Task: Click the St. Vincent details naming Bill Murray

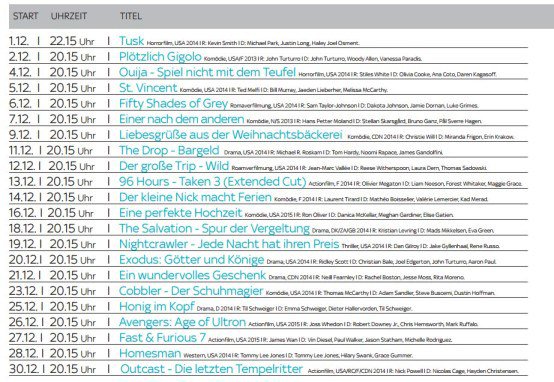Action: pos(284,90)
